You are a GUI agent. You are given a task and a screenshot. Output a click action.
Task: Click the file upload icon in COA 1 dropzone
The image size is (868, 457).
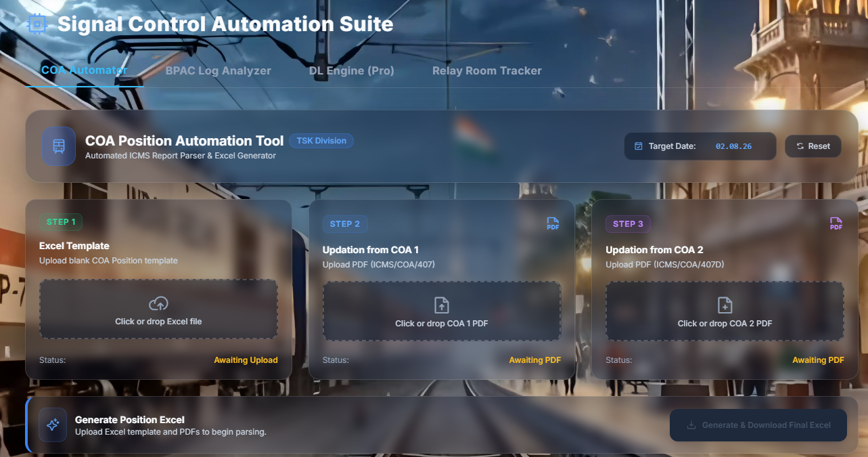(441, 305)
